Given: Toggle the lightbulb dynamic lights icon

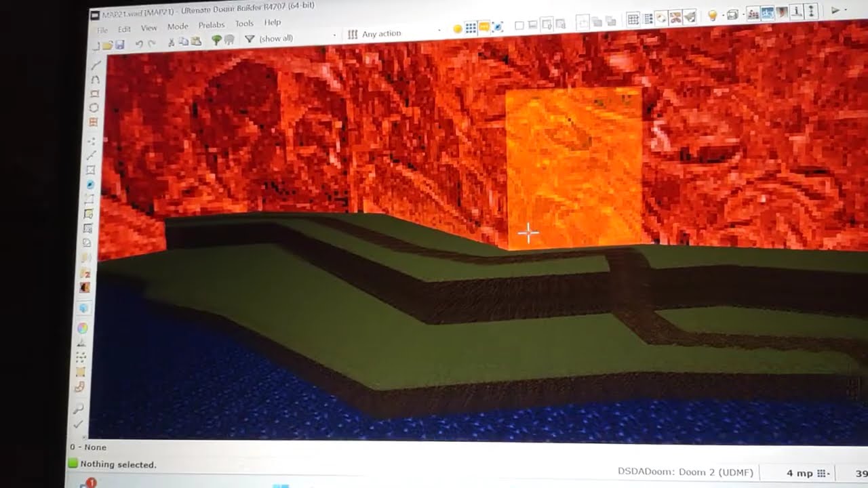Looking at the screenshot, I should [x=712, y=14].
